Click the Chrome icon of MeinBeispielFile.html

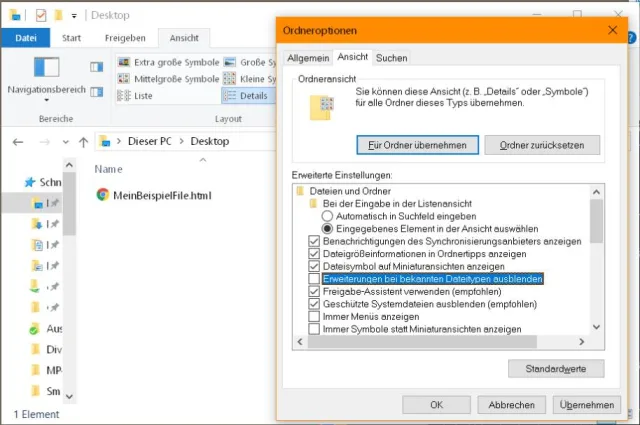102,195
